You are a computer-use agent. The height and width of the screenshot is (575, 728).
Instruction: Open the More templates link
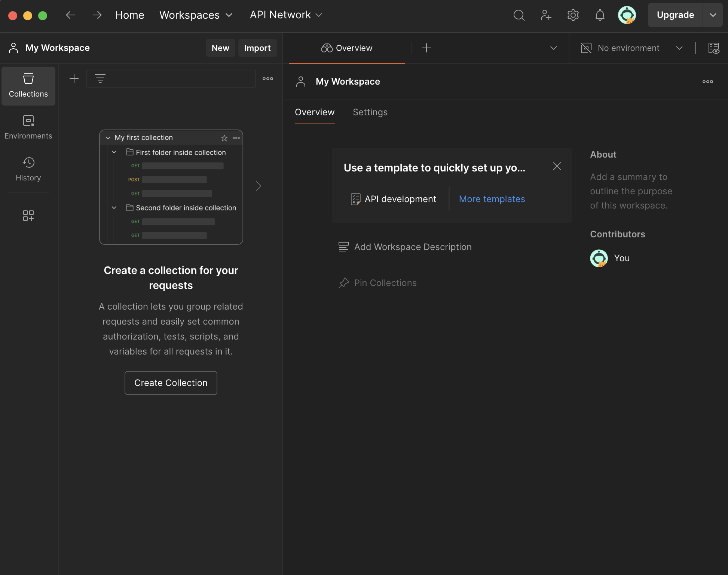tap(492, 199)
